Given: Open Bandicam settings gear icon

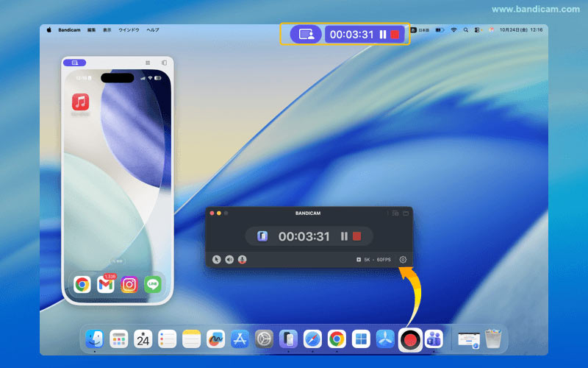Looking at the screenshot, I should 403,259.
